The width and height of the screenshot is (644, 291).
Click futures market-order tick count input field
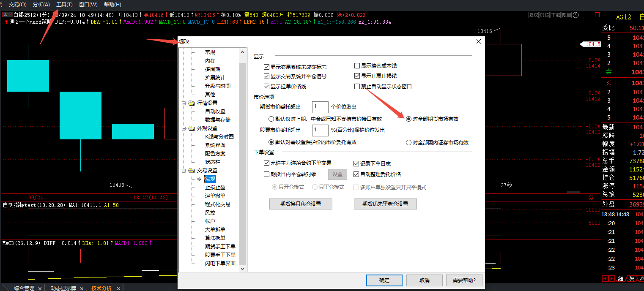[320, 107]
